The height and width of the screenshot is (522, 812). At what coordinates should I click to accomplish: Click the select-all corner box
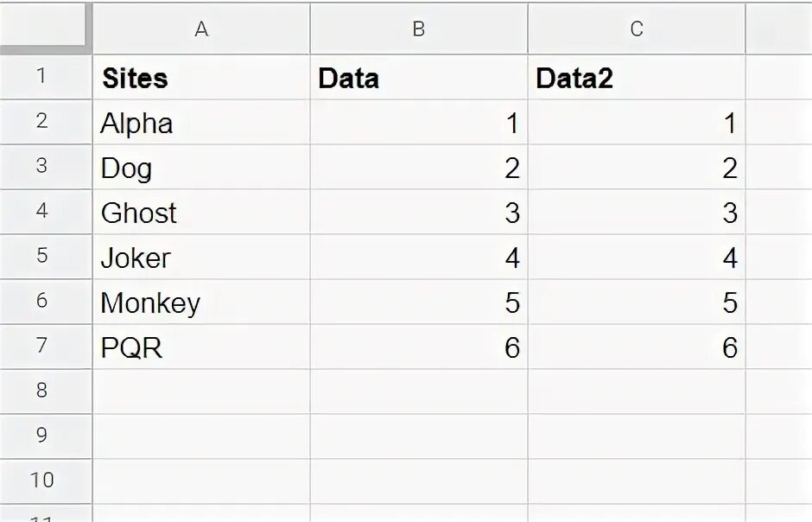(45, 28)
